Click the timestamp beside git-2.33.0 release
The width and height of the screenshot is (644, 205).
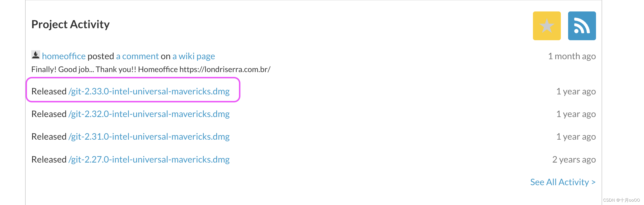point(576,92)
